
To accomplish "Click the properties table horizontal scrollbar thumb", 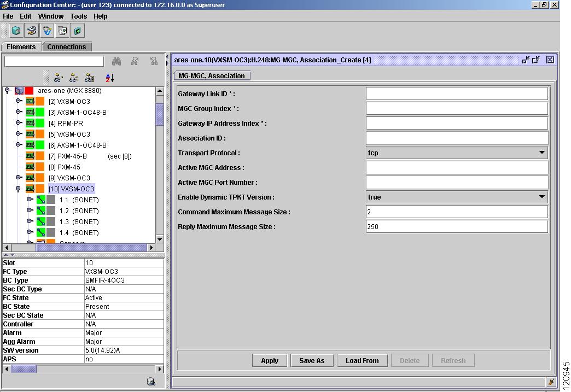I will 24,369.
